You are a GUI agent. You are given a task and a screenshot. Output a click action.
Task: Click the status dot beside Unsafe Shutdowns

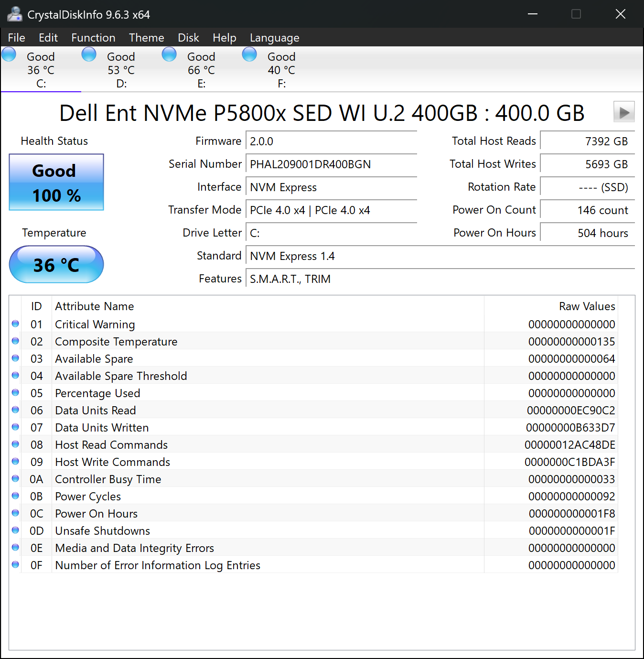point(15,530)
